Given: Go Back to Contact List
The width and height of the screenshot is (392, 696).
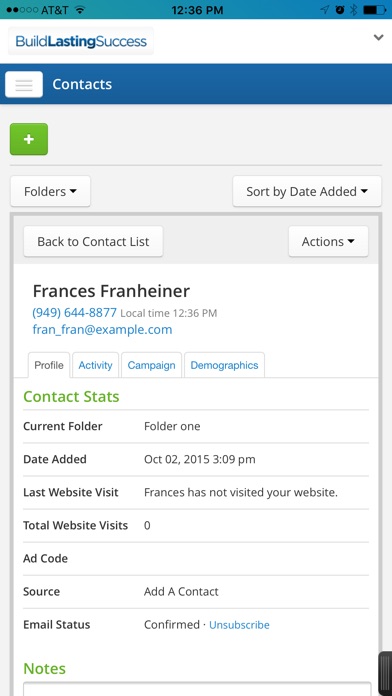Looking at the screenshot, I should (93, 241).
